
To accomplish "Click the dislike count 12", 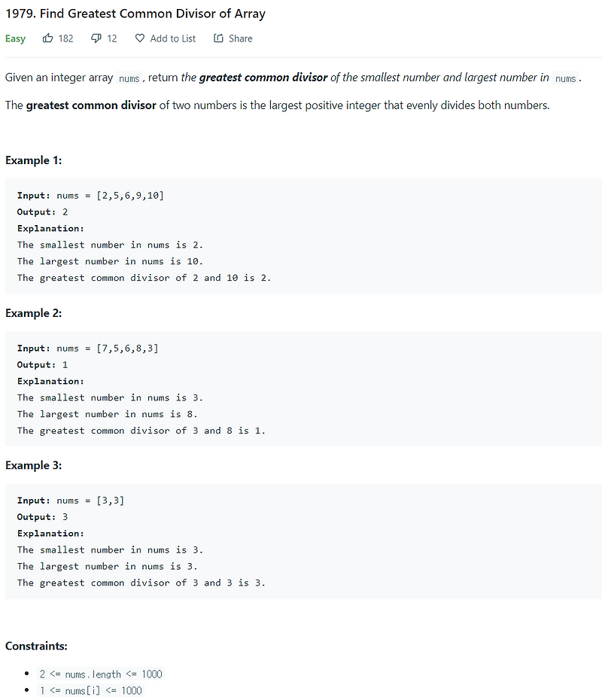I will coord(113,38).
